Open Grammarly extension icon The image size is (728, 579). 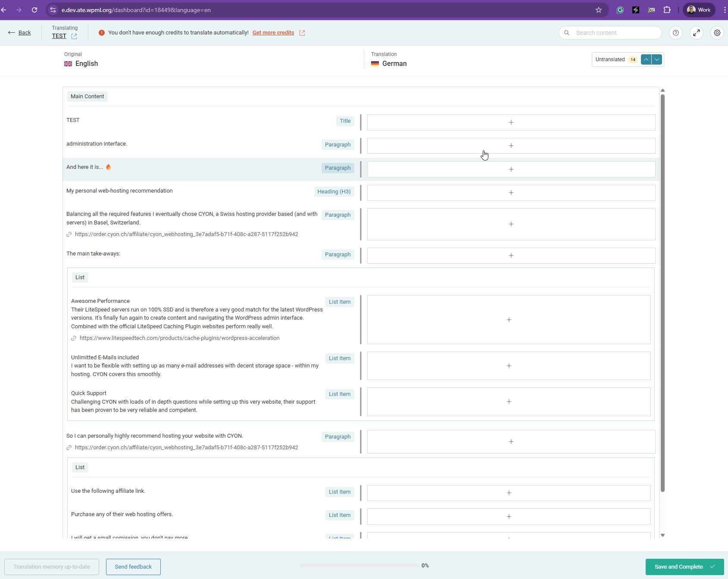[x=620, y=10]
